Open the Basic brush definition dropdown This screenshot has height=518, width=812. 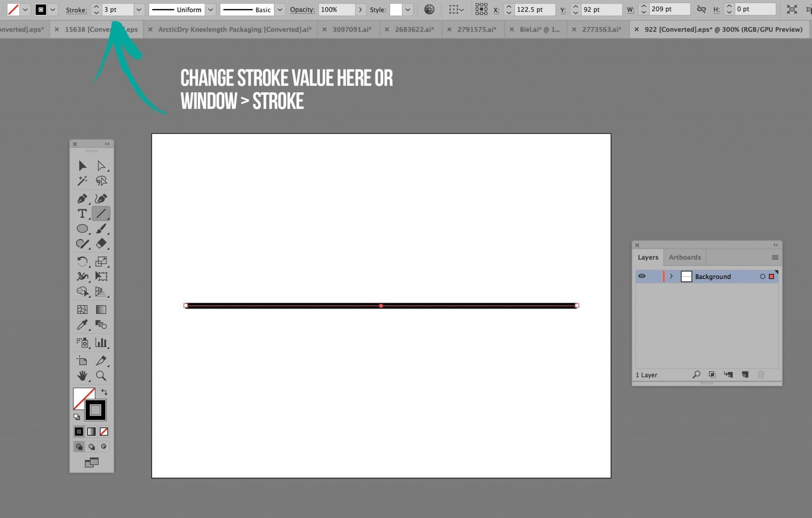coord(280,9)
